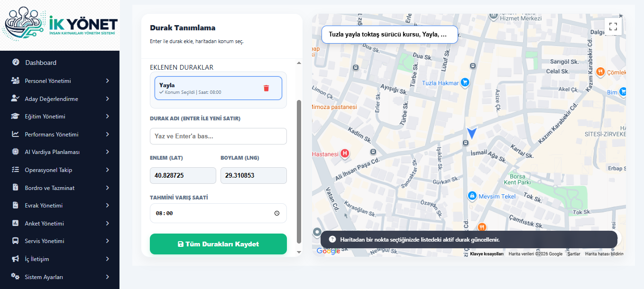The image size is (644, 289).
Task: Open the time picker clock icon
Action: click(x=277, y=213)
